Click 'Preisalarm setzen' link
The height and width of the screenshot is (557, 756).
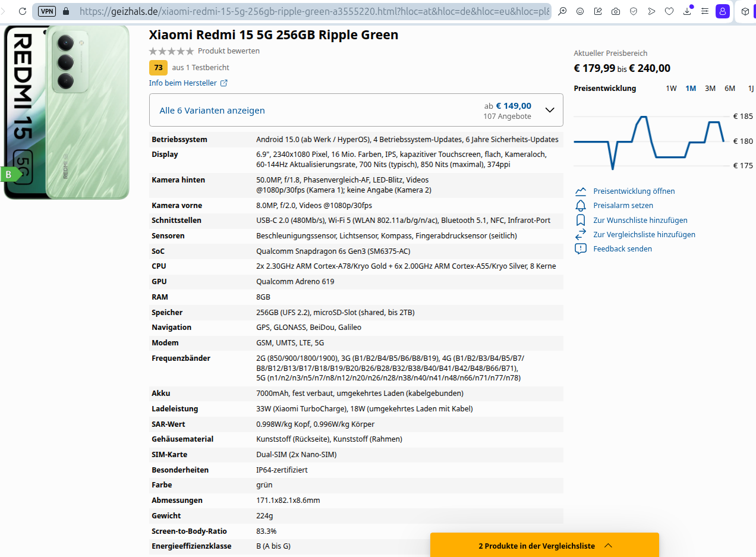(x=623, y=206)
